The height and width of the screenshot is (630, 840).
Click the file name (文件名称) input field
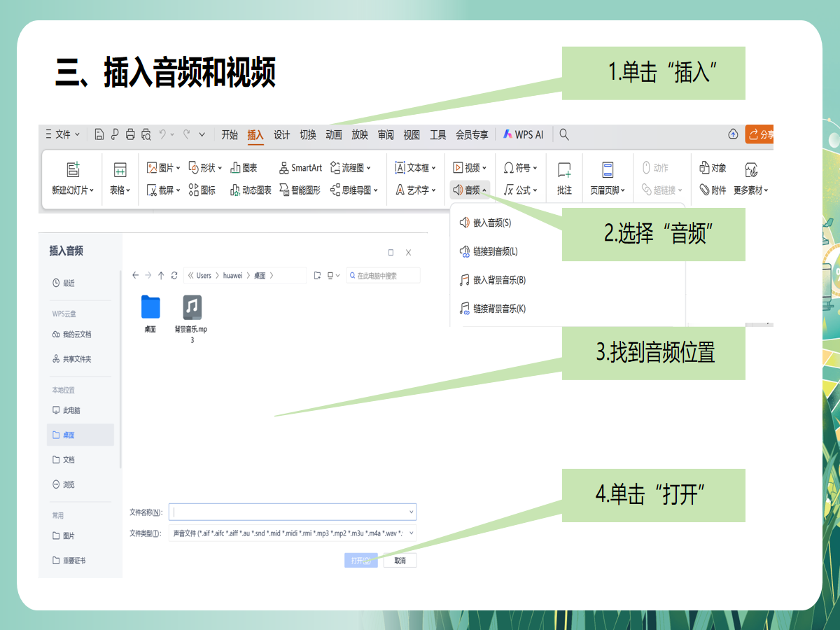point(290,512)
